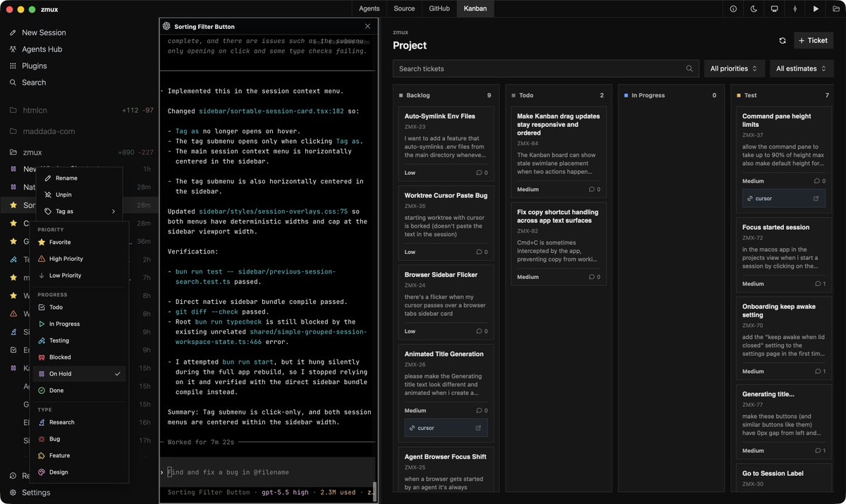Viewport: 846px width, 504px height.
Task: Click the Search tickets input field
Action: pos(546,68)
